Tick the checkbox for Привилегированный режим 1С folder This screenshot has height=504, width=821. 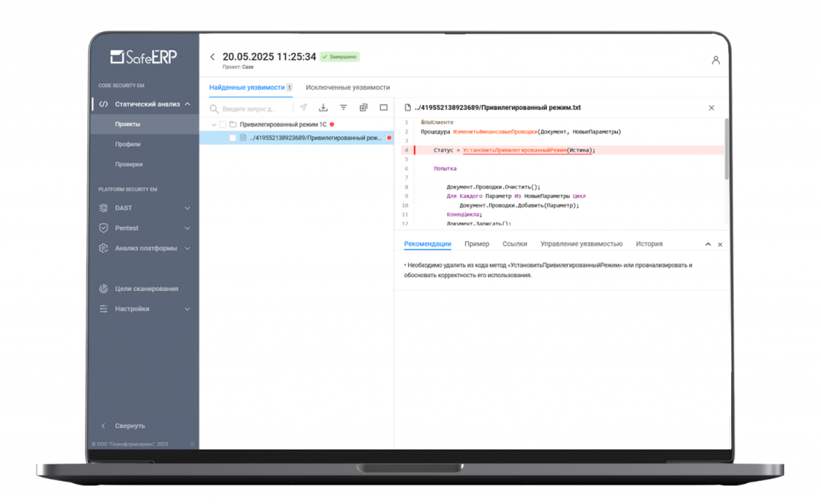223,124
